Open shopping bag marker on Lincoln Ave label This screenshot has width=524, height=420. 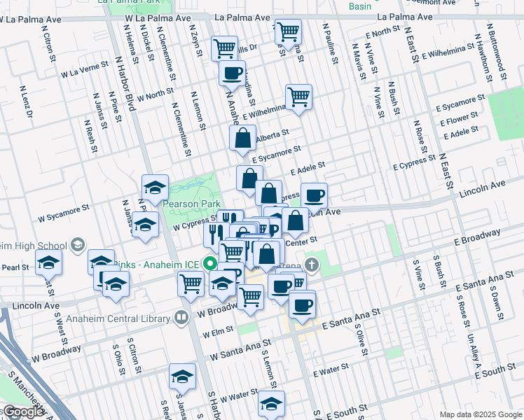tap(295, 221)
